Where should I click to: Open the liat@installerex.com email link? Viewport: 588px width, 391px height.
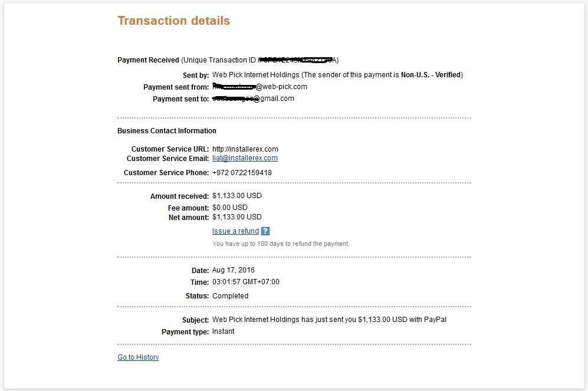[x=245, y=158]
